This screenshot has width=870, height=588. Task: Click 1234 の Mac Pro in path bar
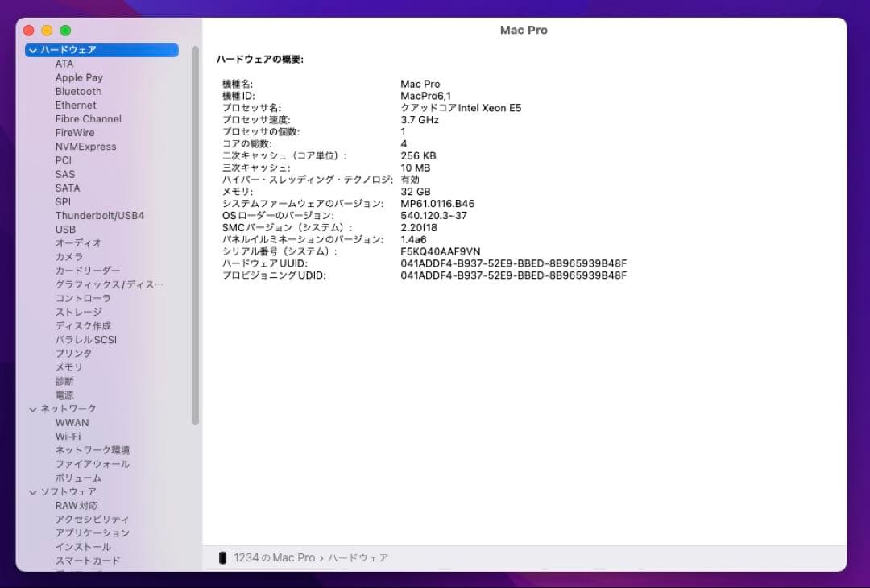(x=274, y=557)
